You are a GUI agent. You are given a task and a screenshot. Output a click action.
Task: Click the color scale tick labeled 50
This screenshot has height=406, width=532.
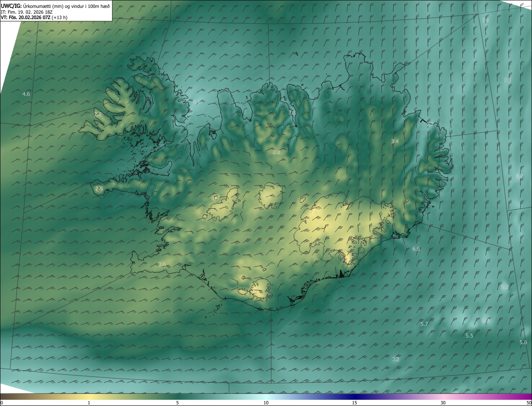tap(529, 403)
